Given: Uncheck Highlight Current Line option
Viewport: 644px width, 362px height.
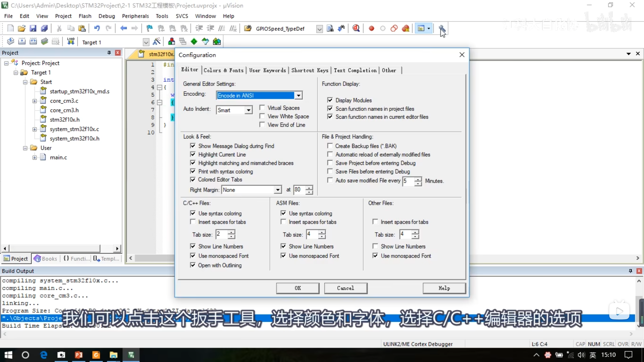Looking at the screenshot, I should point(193,154).
